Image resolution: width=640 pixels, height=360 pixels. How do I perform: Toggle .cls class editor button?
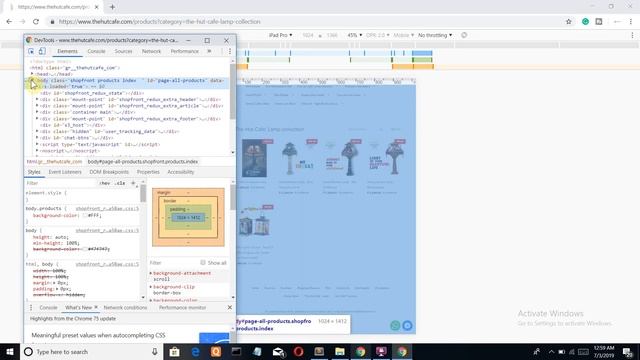[120, 183]
